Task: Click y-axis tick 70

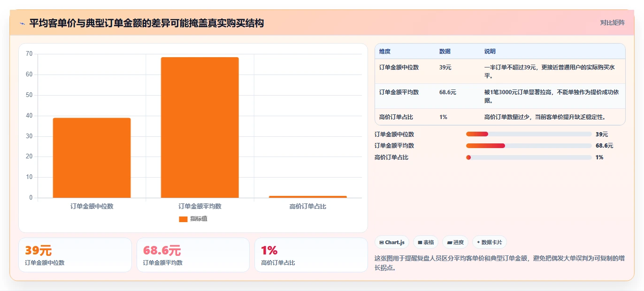Action: [30, 54]
